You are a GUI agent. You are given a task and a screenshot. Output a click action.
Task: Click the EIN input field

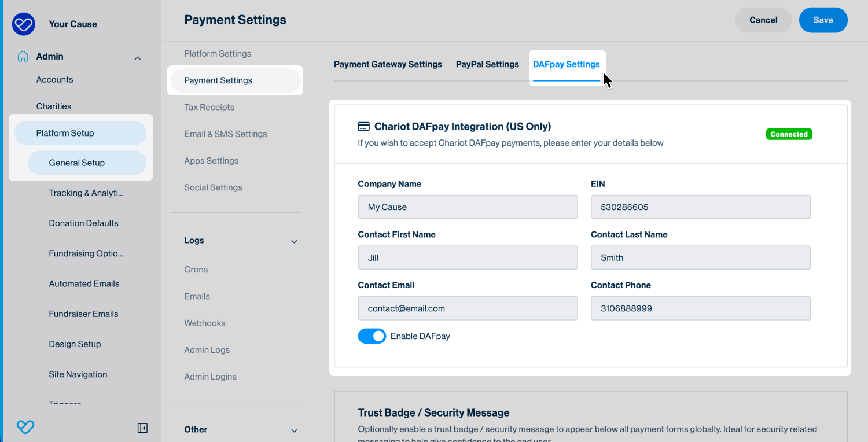pyautogui.click(x=700, y=207)
